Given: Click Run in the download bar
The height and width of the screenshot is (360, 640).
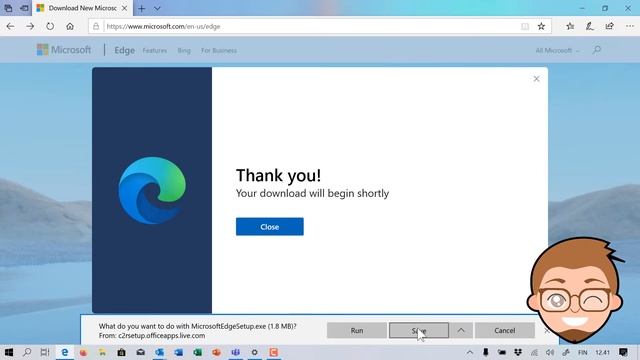Looking at the screenshot, I should (357, 330).
